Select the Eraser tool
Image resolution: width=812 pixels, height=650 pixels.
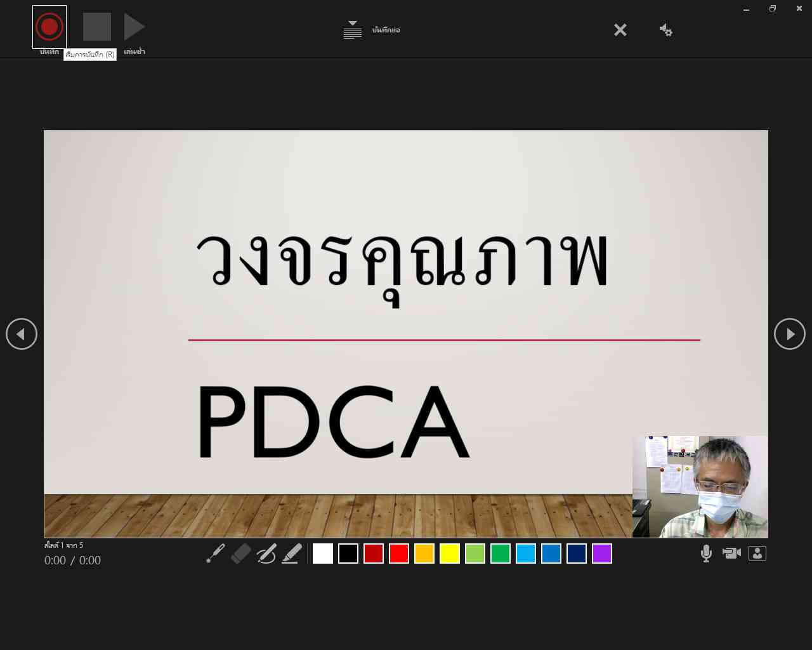point(241,554)
